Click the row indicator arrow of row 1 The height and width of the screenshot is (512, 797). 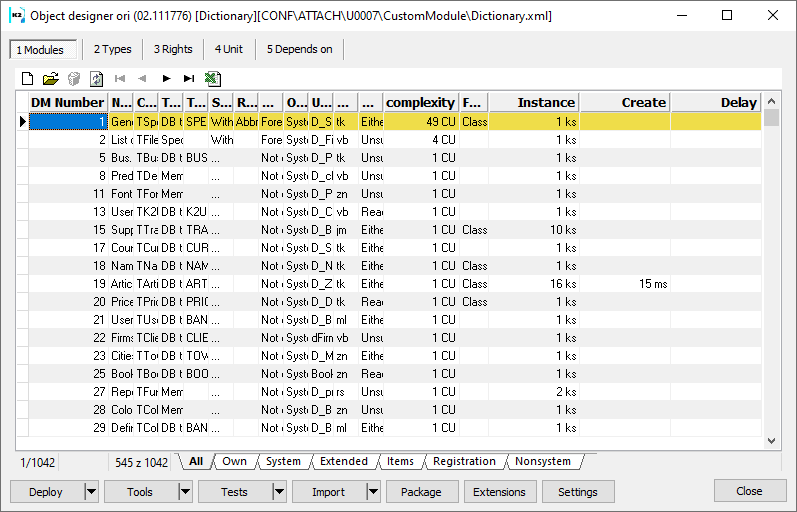click(x=22, y=122)
